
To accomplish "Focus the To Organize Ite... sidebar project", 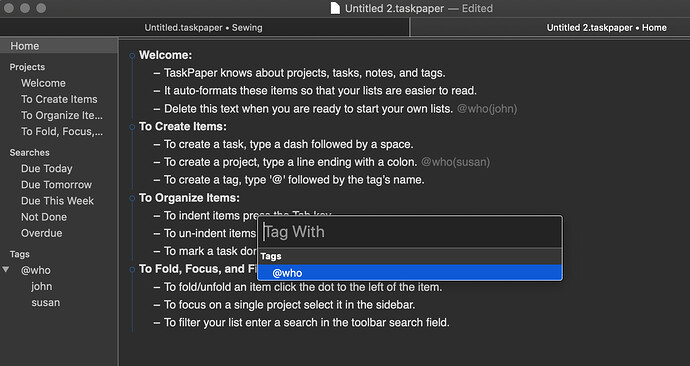I will coord(62,115).
